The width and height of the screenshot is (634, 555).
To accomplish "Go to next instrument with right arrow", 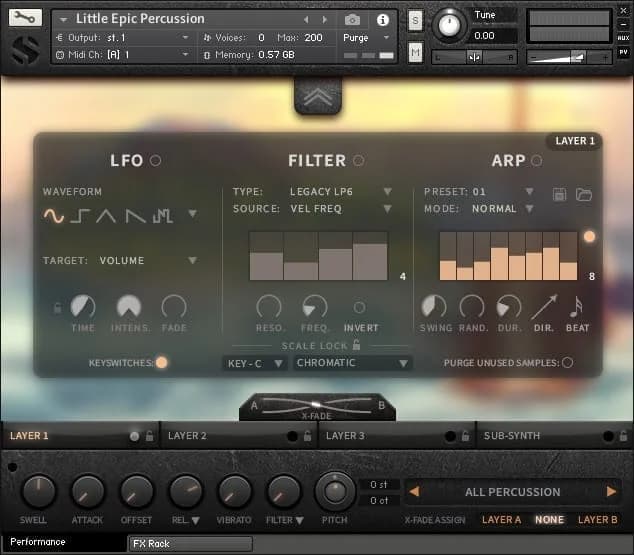I will pos(324,19).
